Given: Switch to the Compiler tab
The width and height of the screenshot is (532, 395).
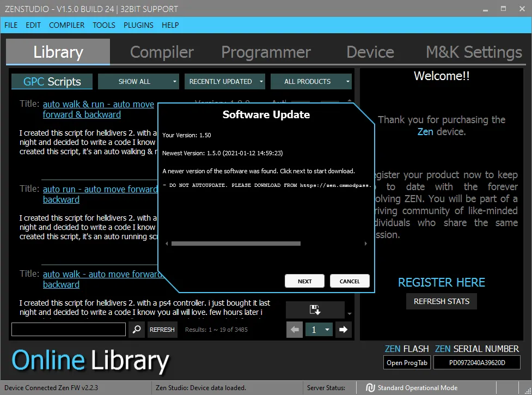Looking at the screenshot, I should pos(162,52).
